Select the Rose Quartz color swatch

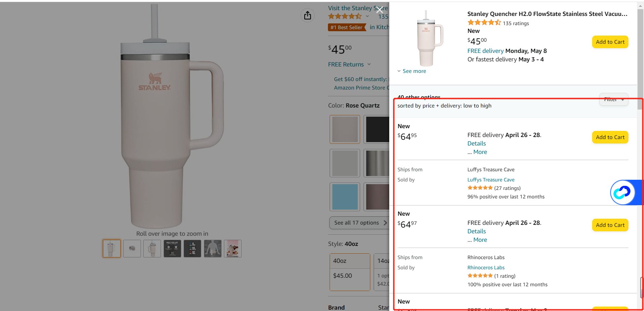point(345,129)
